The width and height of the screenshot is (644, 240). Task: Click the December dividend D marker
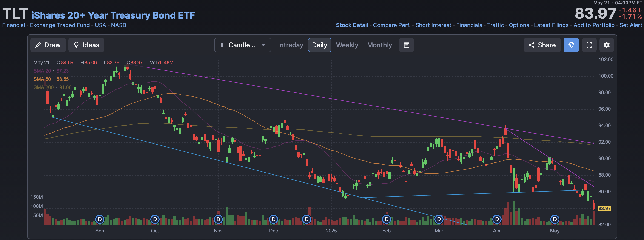point(274,219)
